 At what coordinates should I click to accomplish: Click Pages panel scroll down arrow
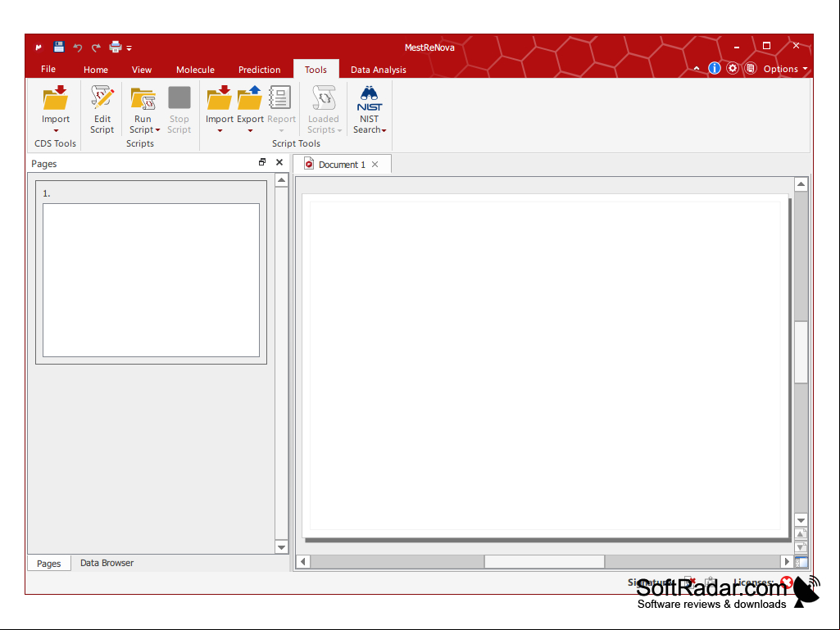tap(281, 547)
